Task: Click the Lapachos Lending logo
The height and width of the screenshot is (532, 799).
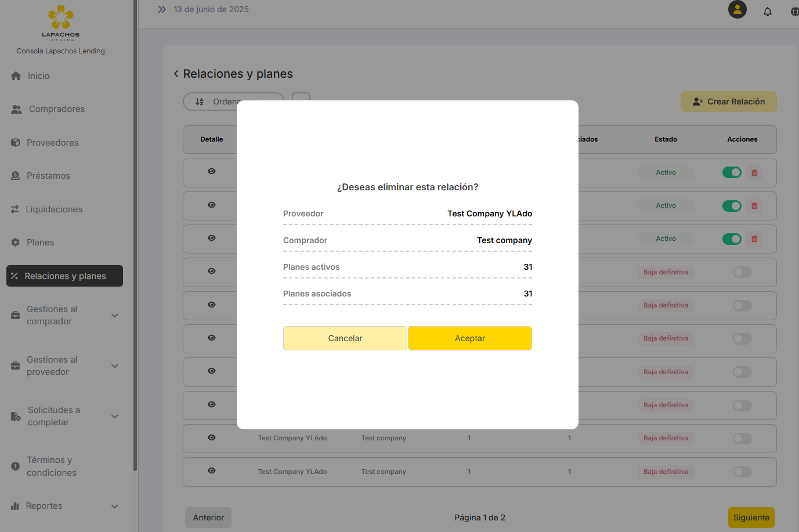Action: coord(61,23)
